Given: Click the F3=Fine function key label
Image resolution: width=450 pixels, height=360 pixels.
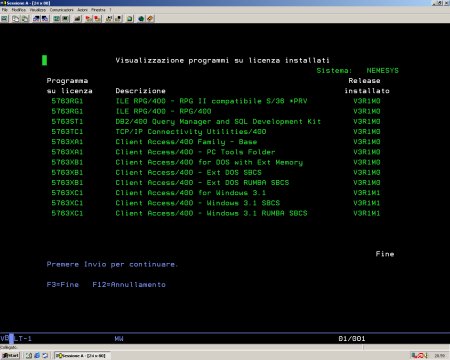Looking at the screenshot, I should coord(63,284).
